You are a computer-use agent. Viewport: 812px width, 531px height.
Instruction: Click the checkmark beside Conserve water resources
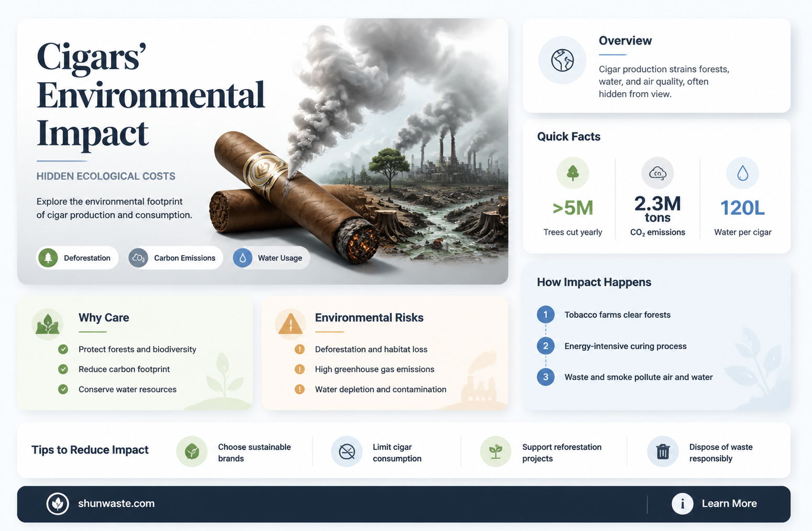pos(63,389)
